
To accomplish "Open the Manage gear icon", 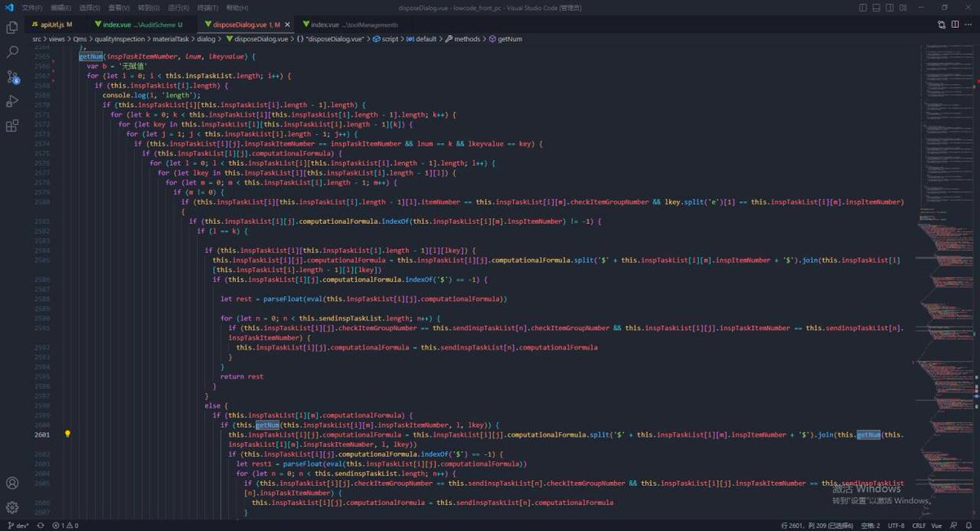I will 12,507.
